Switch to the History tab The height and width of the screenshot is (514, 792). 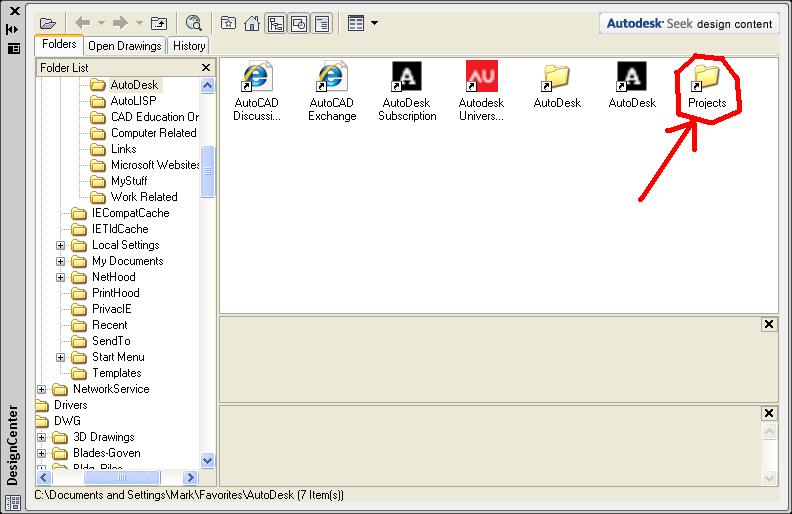click(x=189, y=46)
